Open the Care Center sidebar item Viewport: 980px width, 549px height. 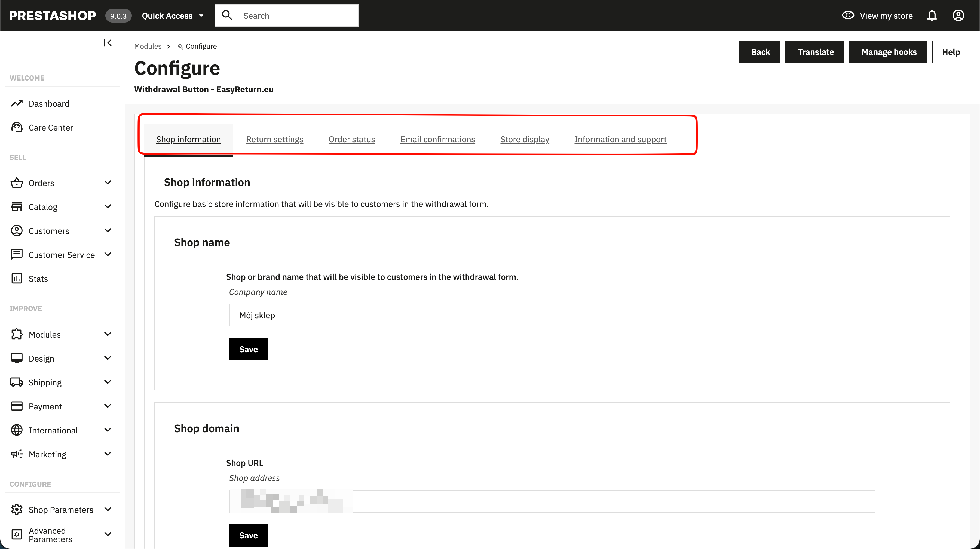[x=51, y=127]
